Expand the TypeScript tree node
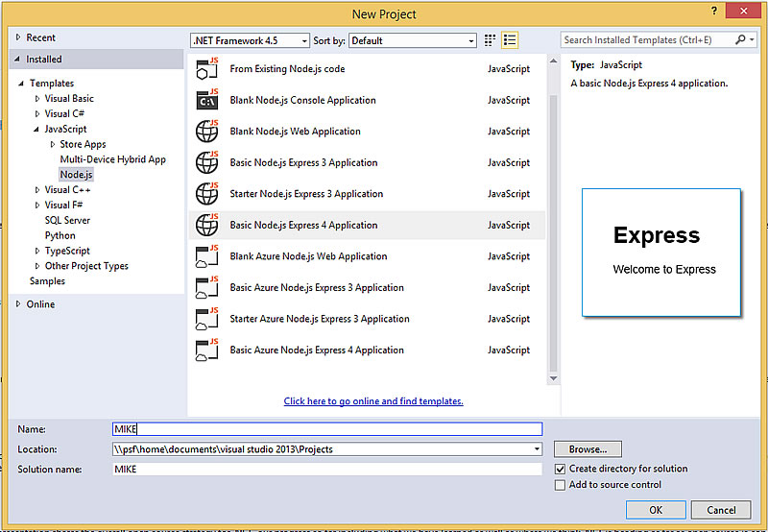768x532 pixels. (x=37, y=251)
